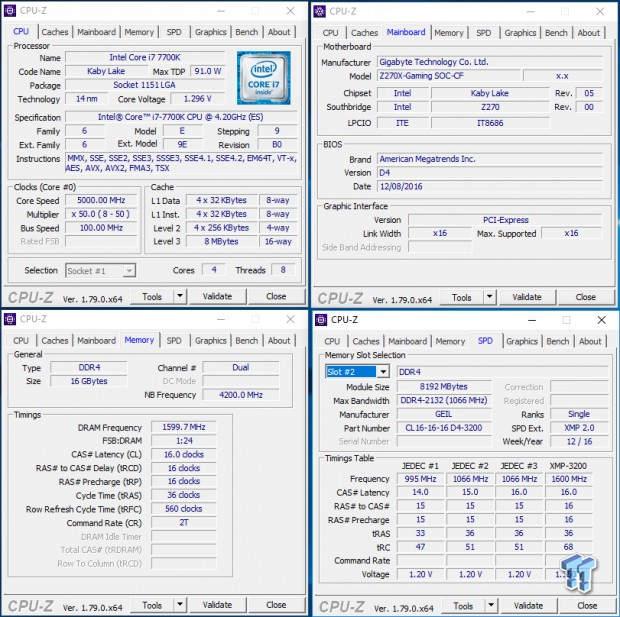The width and height of the screenshot is (620, 617).
Task: Click the Part Number CL16-16-16 D4-3200 field
Action: tap(444, 428)
